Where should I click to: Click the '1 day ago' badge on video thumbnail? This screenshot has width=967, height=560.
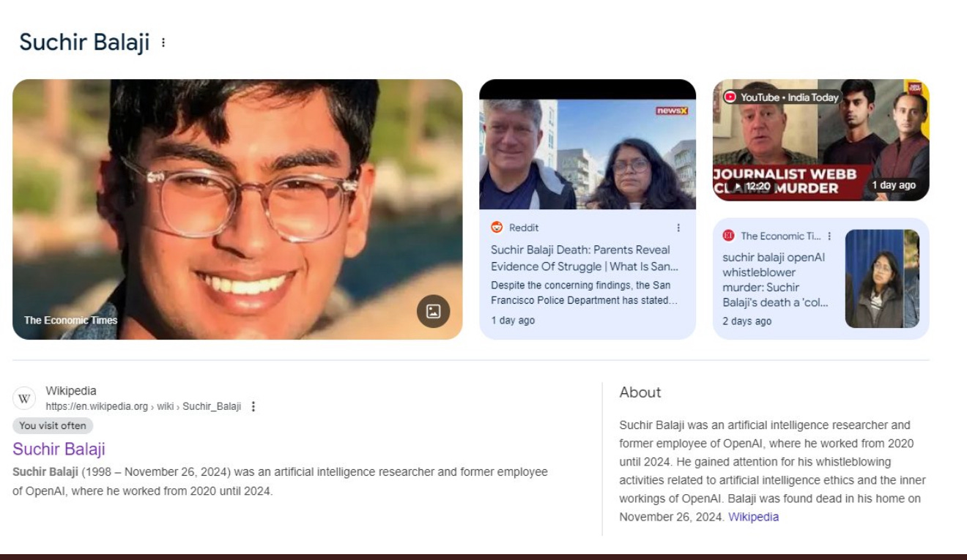coord(894,185)
